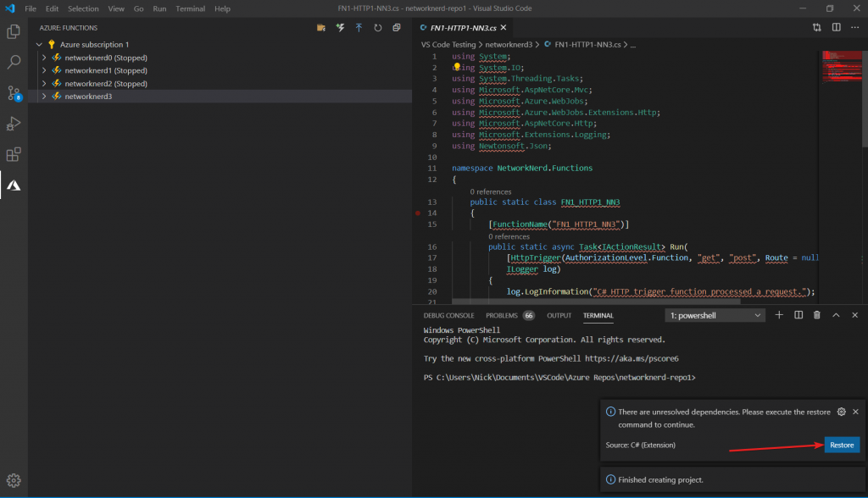The height and width of the screenshot is (498, 868).
Task: Dismiss the unresolved dependencies notification
Action: click(856, 412)
